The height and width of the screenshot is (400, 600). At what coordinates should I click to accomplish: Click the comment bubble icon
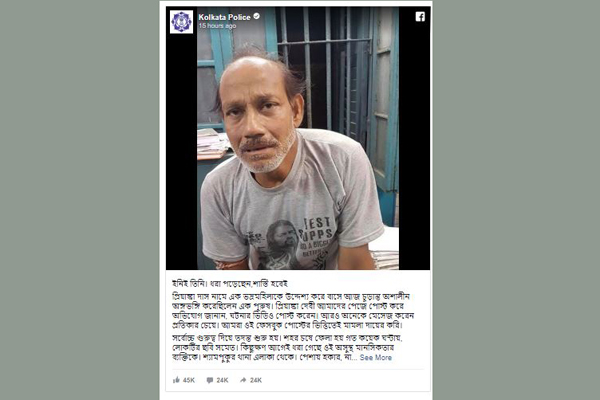pos(210,380)
